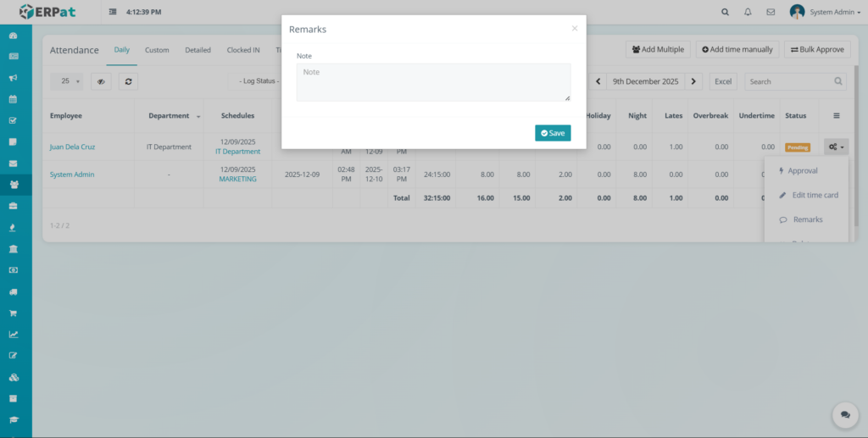The height and width of the screenshot is (438, 868).
Task: Open the line chart reports icon in sidebar
Action: 14,335
